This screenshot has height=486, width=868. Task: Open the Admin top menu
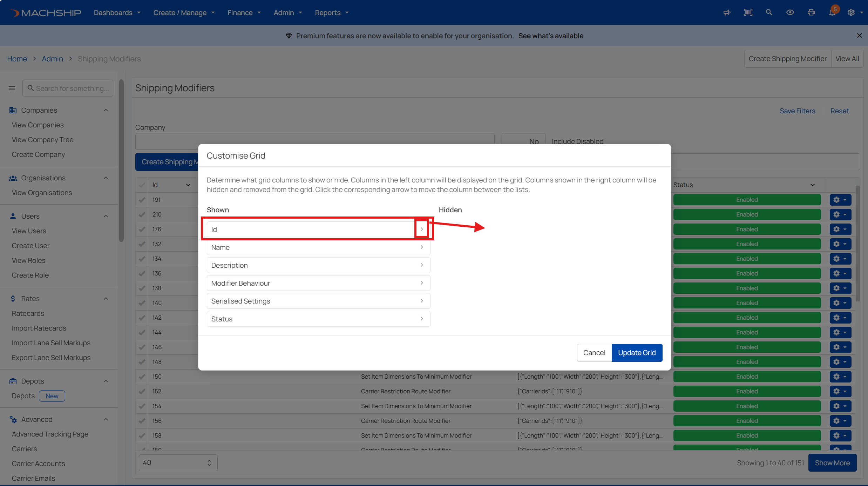(288, 13)
